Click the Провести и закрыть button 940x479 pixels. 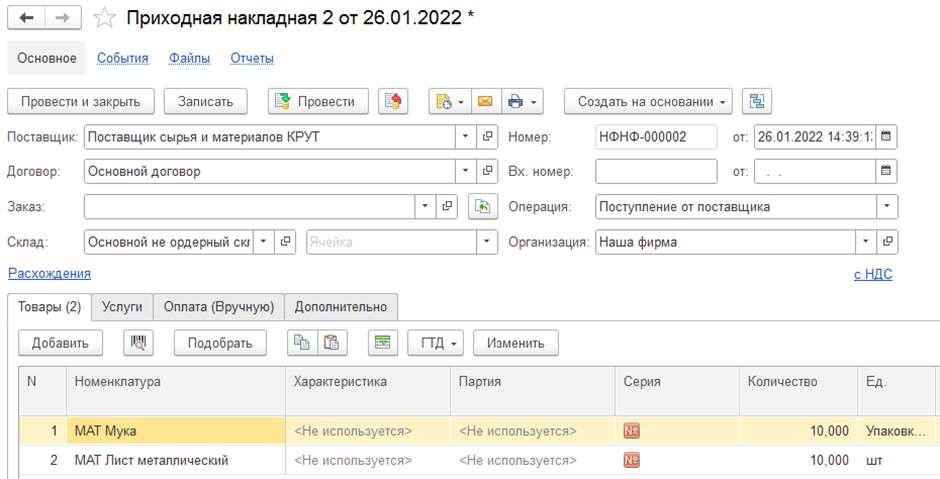pyautogui.click(x=80, y=101)
